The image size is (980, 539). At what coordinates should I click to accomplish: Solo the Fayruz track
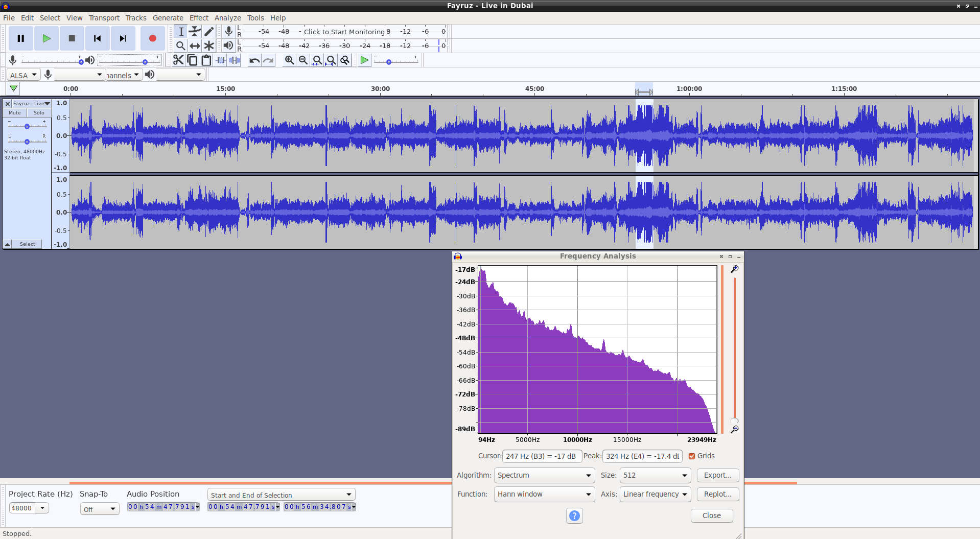click(x=39, y=113)
